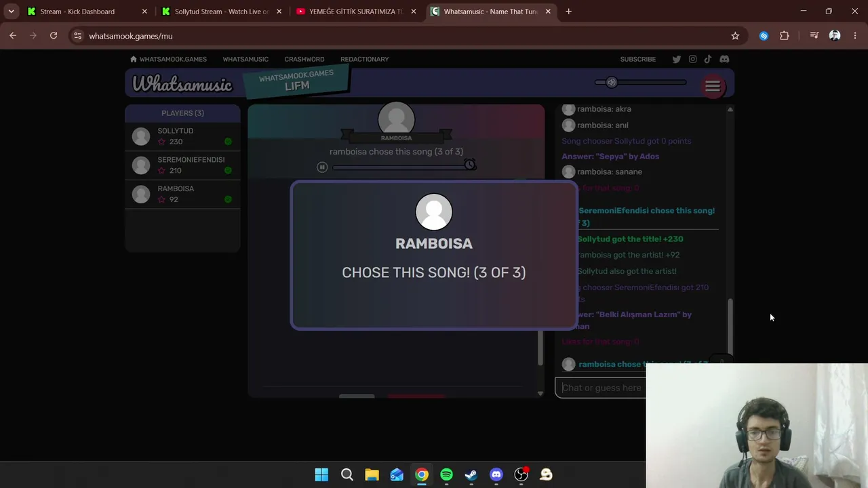Click the browser address bar URL

131,36
